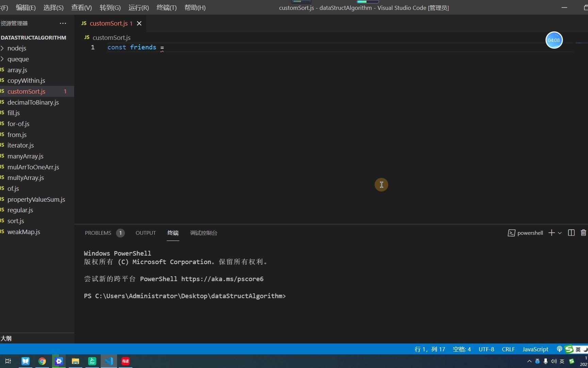Close the customSort.js editor tab
The height and width of the screenshot is (368, 588).
pos(139,23)
